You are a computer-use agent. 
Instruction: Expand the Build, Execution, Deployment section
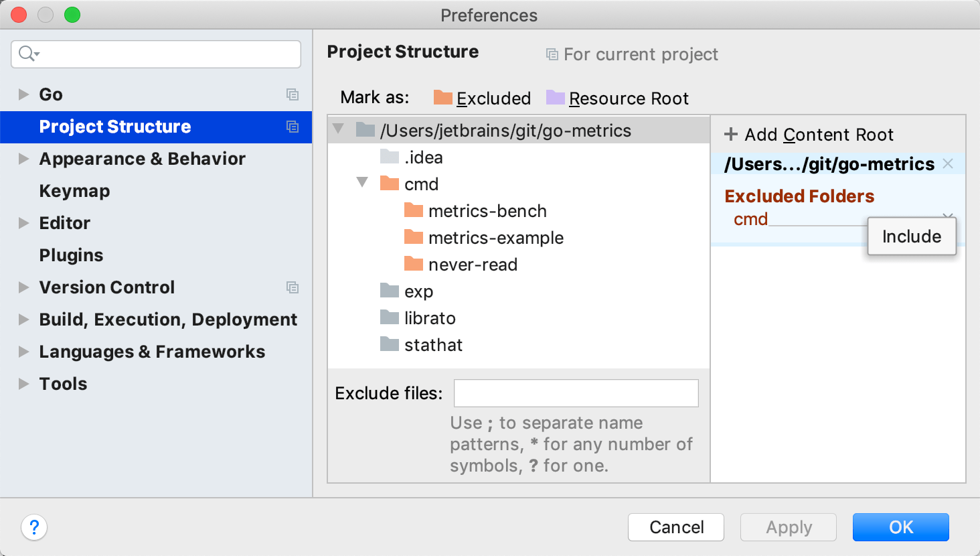click(x=24, y=320)
